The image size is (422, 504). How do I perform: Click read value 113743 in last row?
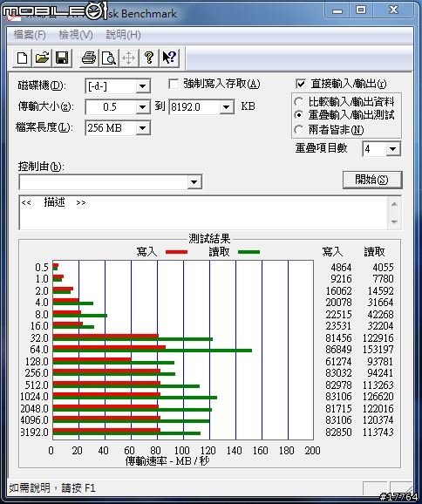[x=378, y=432]
